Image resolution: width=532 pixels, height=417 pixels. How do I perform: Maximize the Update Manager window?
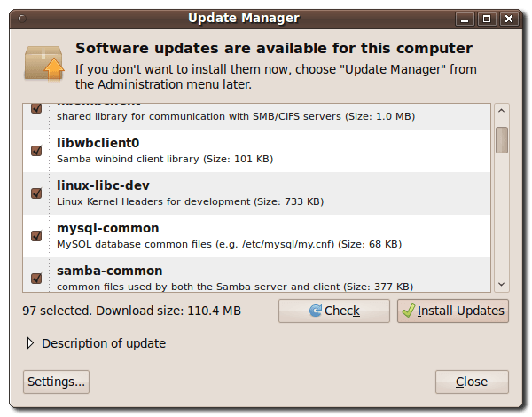(x=488, y=19)
